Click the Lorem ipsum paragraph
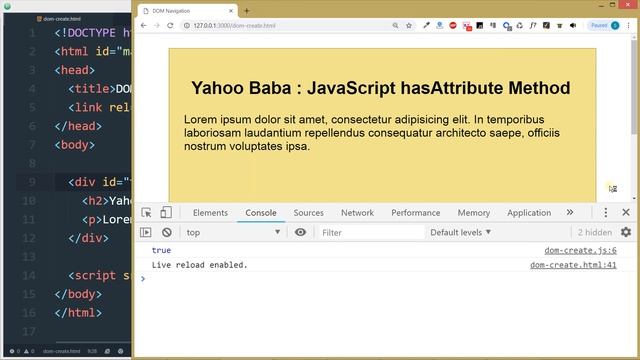This screenshot has height=360, width=640. [x=372, y=133]
